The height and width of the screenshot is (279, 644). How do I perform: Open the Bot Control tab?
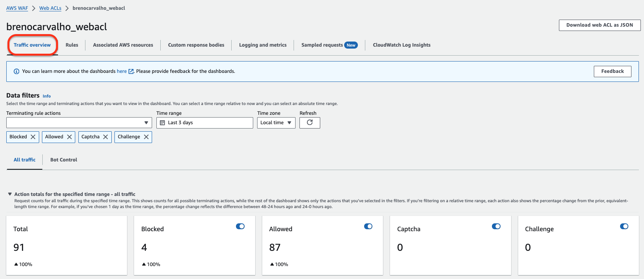click(63, 160)
